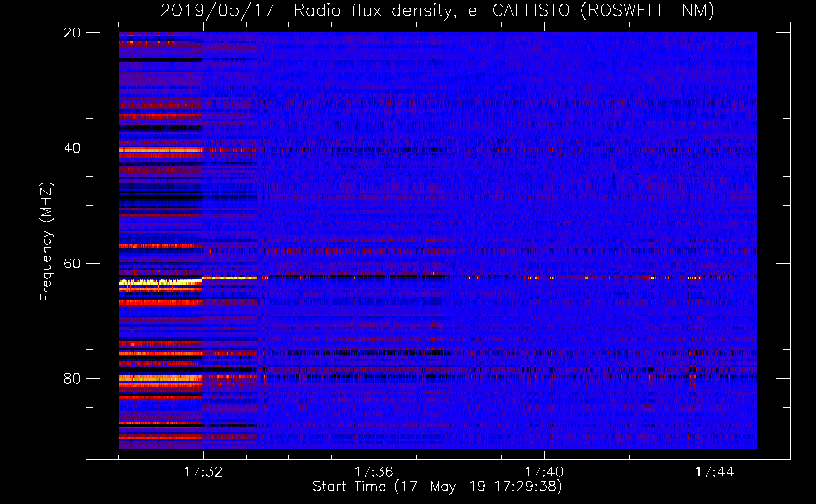Click the 60 frequency tick label
Screen dimensions: 816x504
[72, 263]
